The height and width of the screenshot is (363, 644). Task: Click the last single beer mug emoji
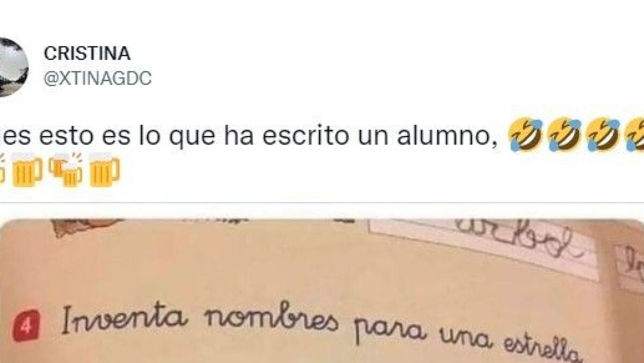click(x=104, y=169)
